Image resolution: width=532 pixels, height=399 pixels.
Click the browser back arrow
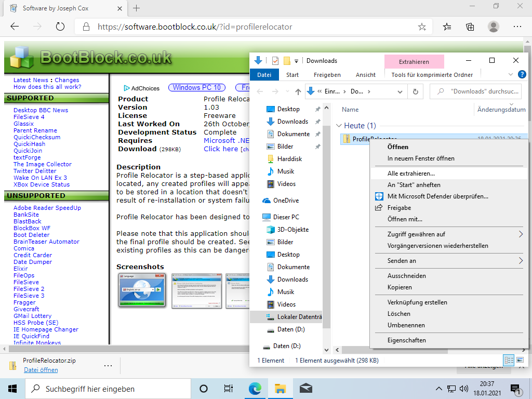pyautogui.click(x=15, y=26)
